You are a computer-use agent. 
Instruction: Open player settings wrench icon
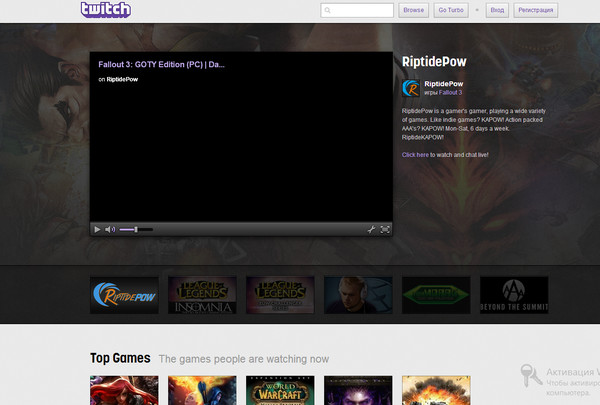(371, 229)
